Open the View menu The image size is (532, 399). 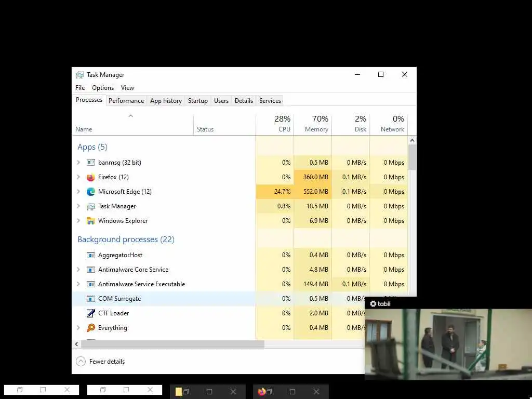tap(128, 88)
